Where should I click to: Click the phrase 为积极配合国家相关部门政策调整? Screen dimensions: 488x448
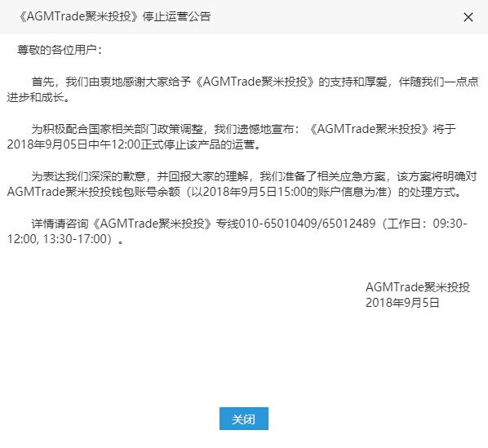click(118, 129)
